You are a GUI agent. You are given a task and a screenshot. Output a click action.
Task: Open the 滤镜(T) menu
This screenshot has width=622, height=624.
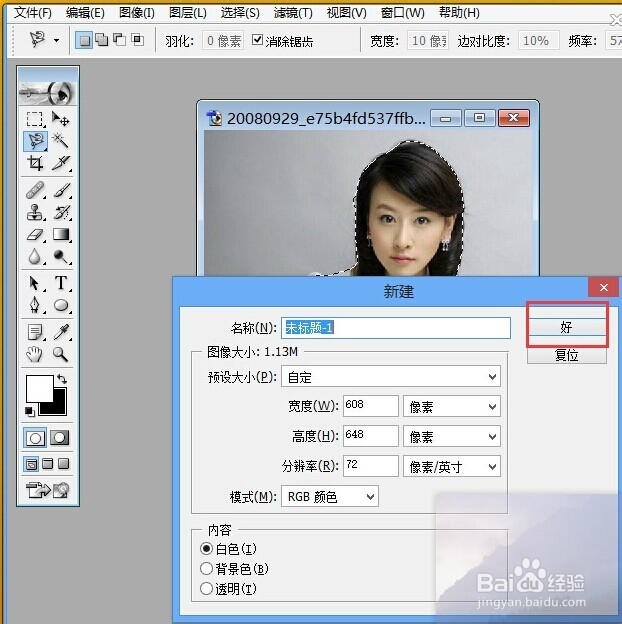pos(293,13)
